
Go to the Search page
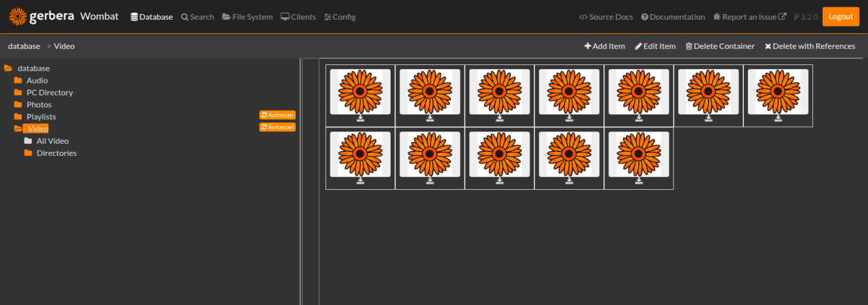pos(197,17)
